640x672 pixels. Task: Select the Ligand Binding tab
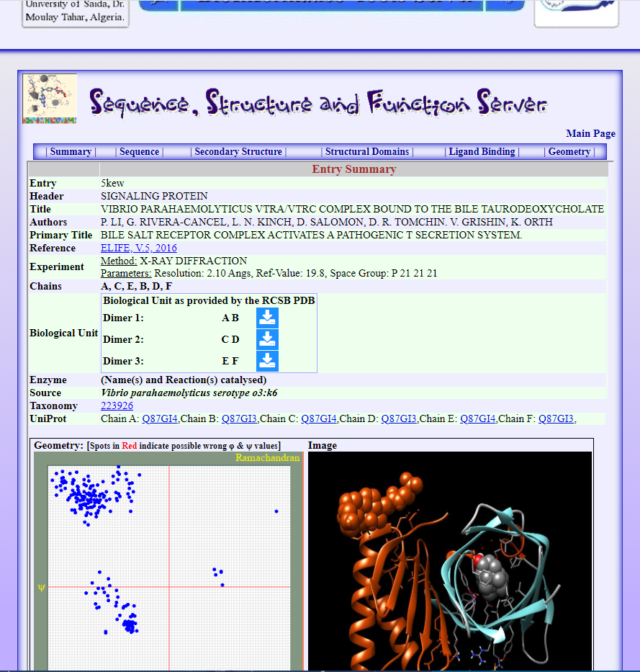482,152
